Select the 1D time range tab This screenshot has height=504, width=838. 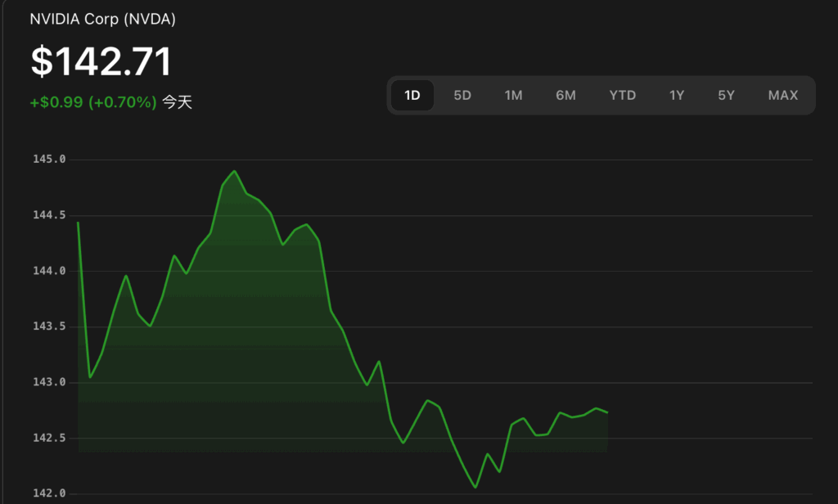[412, 95]
